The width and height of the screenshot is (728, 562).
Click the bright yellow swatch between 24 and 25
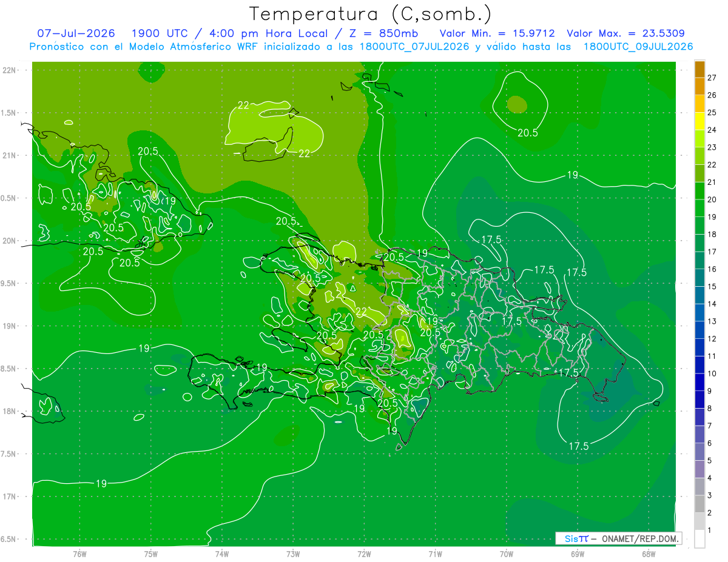click(x=699, y=121)
